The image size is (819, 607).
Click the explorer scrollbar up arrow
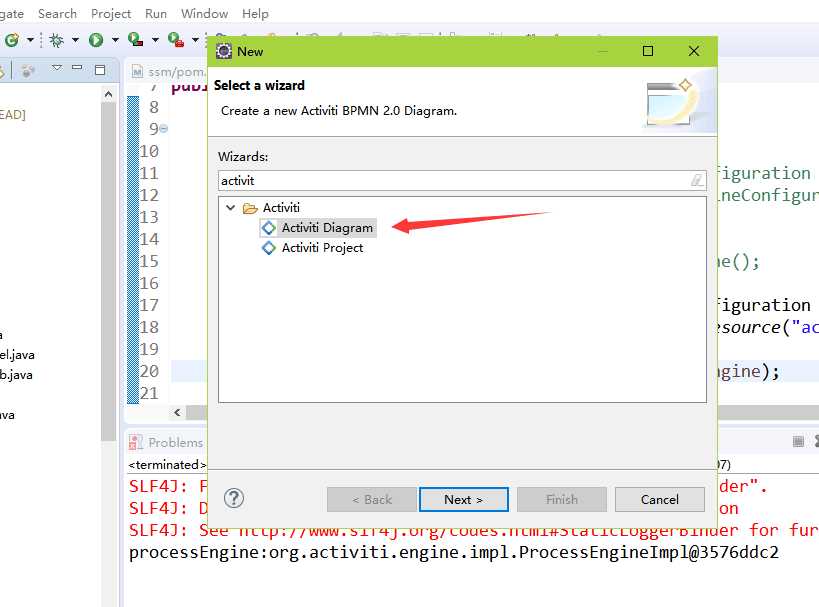click(x=108, y=95)
